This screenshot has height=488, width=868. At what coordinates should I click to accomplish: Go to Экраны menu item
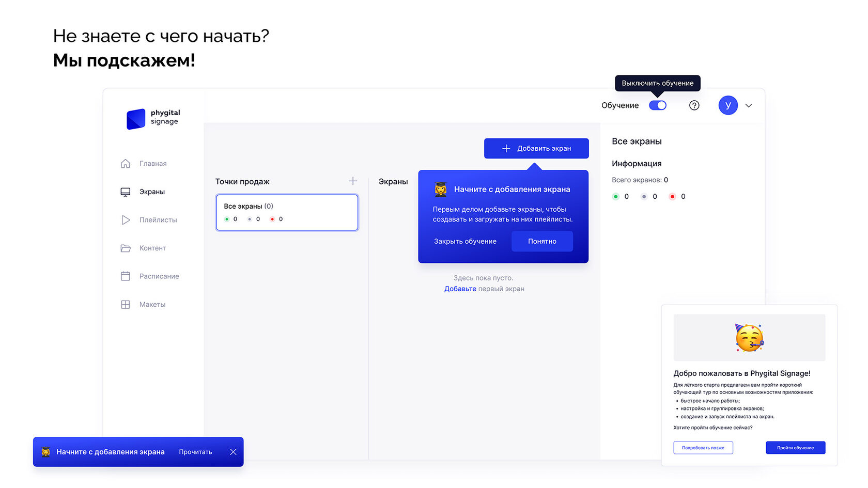pos(152,192)
